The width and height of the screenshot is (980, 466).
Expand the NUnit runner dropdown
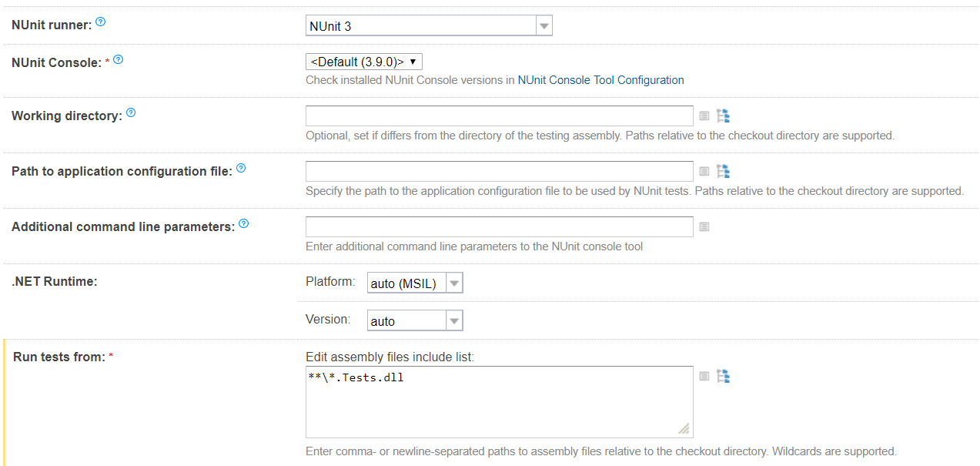[544, 26]
